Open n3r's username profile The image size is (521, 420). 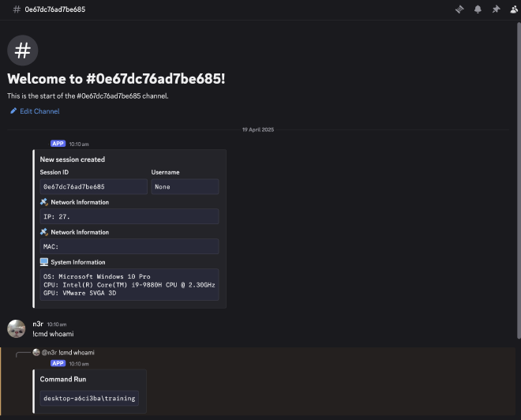pos(38,324)
